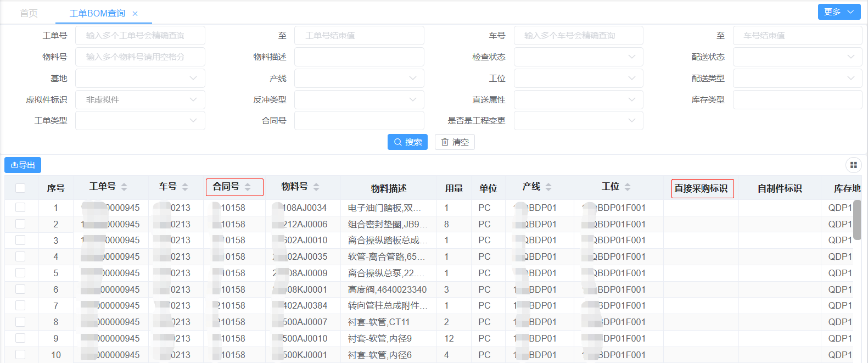Sort table by 工位 column
The width and height of the screenshot is (868, 363).
coord(628,187)
